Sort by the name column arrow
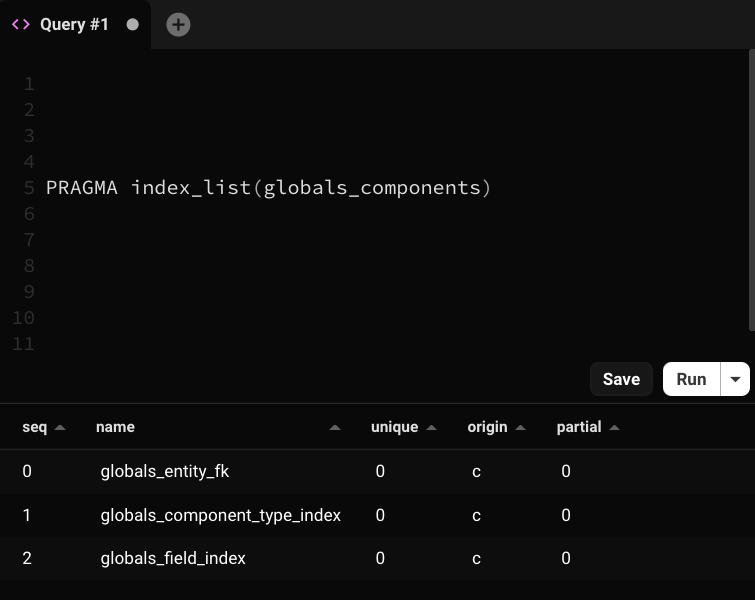Viewport: 755px width, 600px height. (335, 427)
